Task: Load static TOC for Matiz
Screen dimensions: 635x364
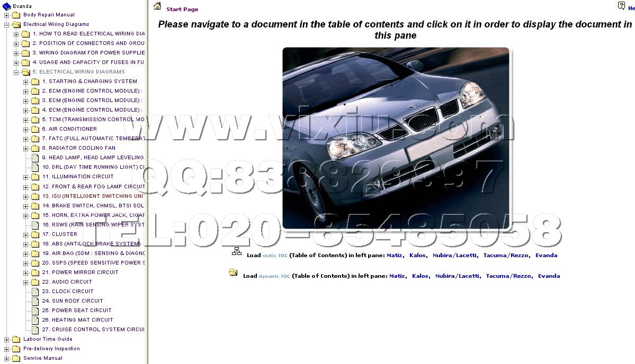Action: [x=395, y=256]
